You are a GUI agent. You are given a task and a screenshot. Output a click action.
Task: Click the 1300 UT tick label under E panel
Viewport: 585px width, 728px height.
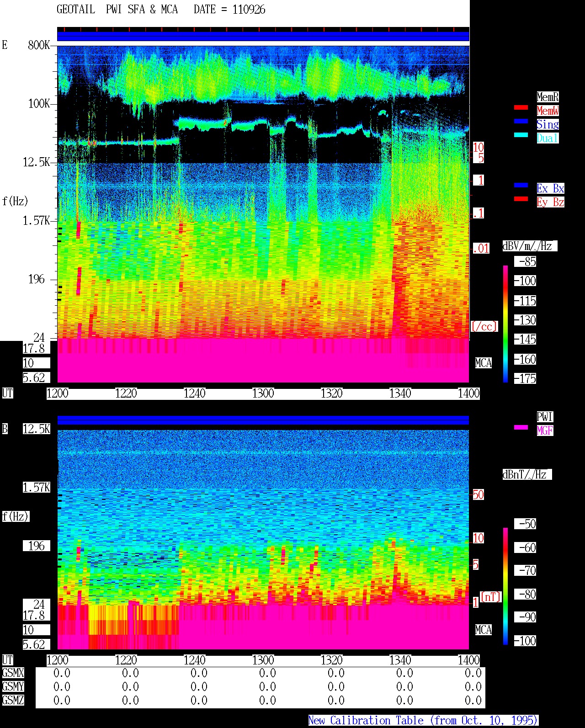263,393
